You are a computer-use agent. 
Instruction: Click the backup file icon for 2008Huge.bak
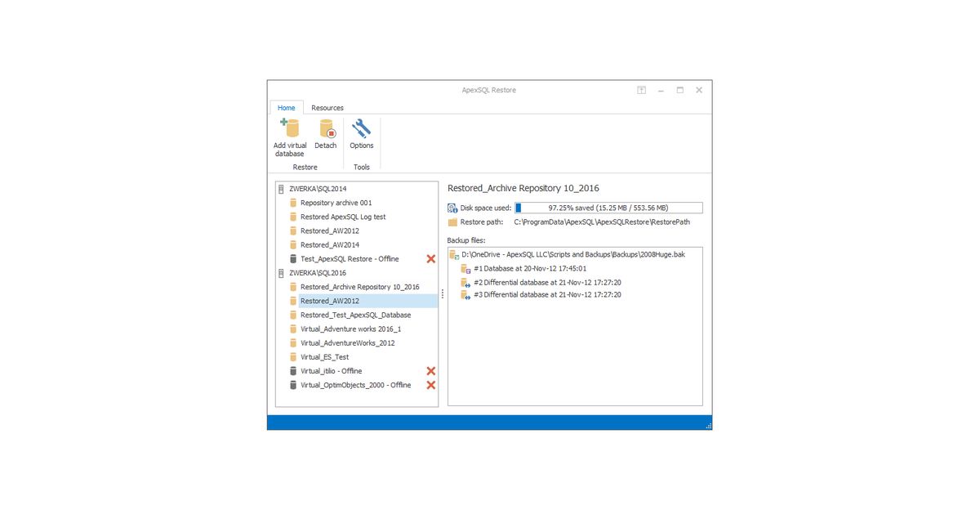tap(455, 253)
